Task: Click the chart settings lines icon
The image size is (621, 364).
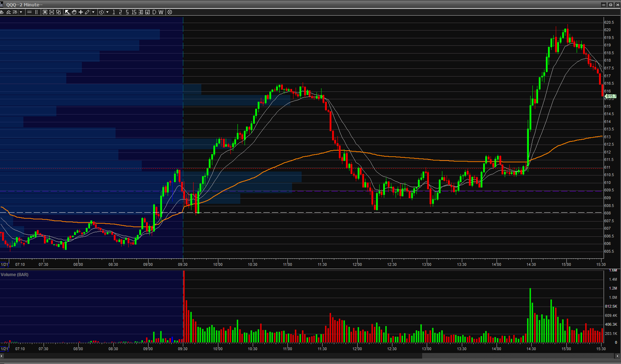Action: click(x=15, y=12)
